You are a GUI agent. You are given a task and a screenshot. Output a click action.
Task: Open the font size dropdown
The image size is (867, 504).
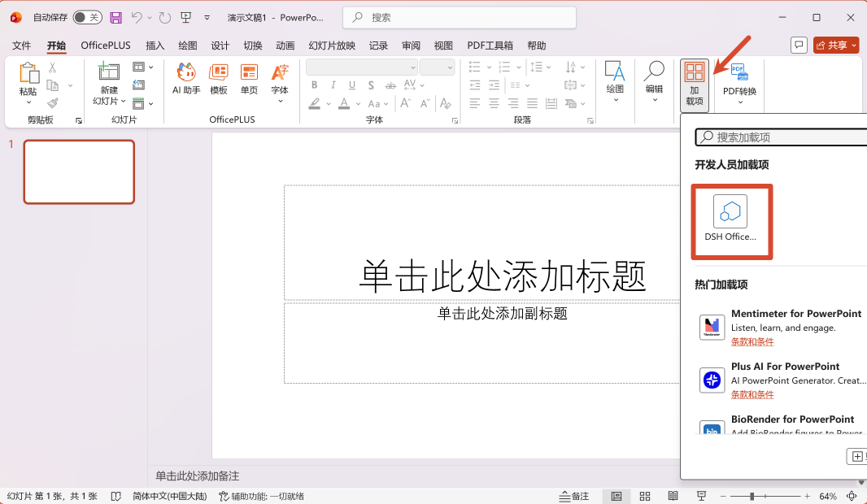pos(450,67)
